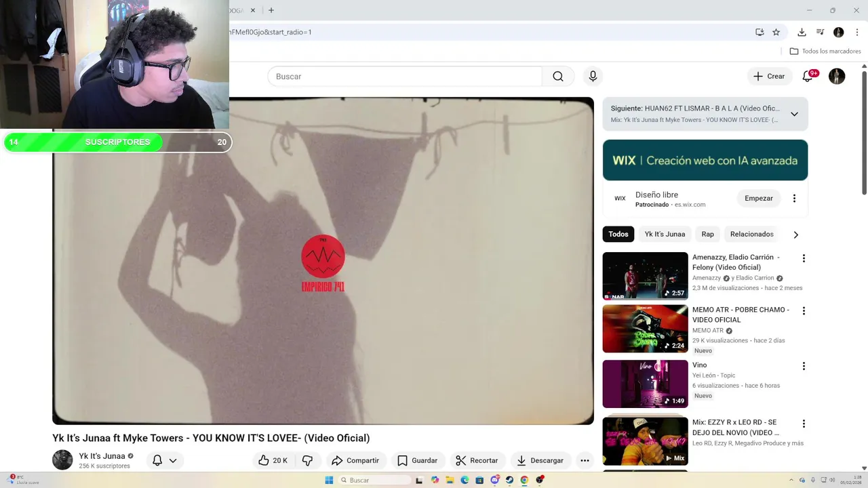Open EZZY R x LEO RD mix thumbnail
This screenshot has height=488, width=868.
[645, 441]
